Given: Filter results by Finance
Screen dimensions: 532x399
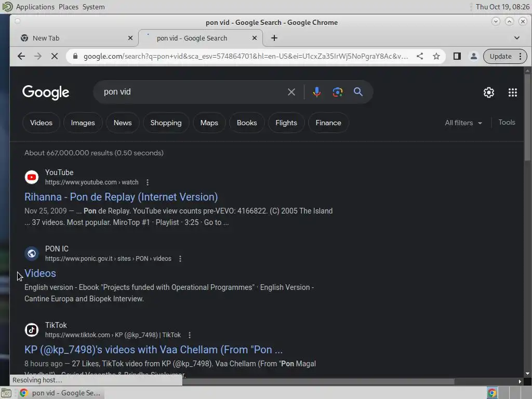Looking at the screenshot, I should pos(328,123).
